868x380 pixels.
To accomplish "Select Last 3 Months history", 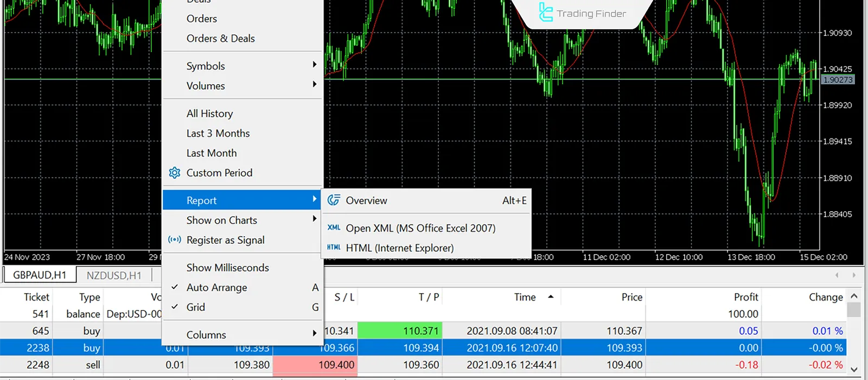I will click(x=218, y=133).
